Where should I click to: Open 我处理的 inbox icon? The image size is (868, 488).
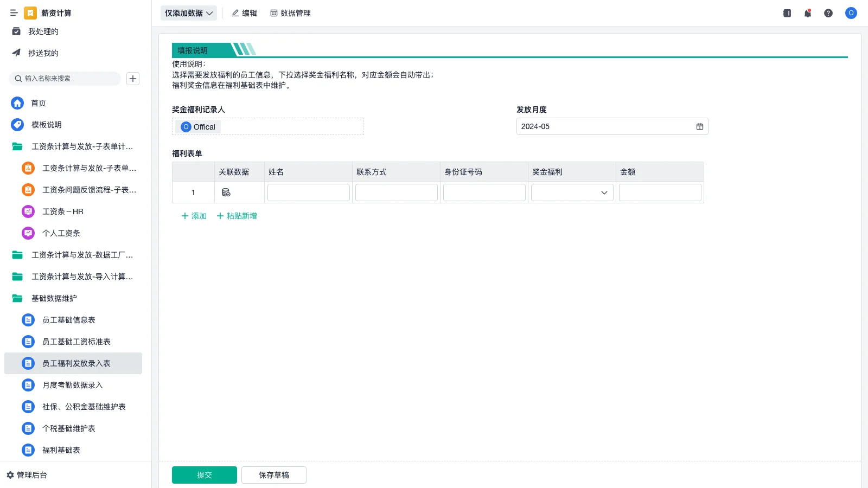pyautogui.click(x=16, y=31)
